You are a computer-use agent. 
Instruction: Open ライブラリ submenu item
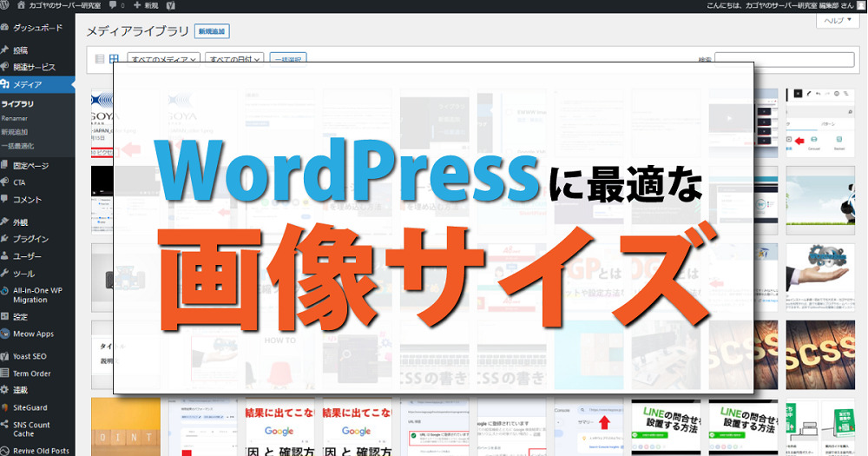coord(17,103)
